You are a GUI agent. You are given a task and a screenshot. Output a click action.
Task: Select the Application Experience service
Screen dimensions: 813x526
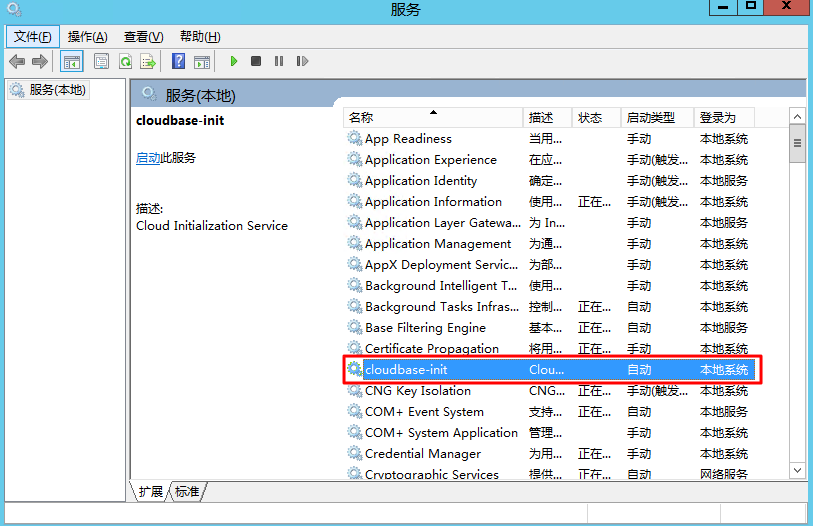pos(551,160)
